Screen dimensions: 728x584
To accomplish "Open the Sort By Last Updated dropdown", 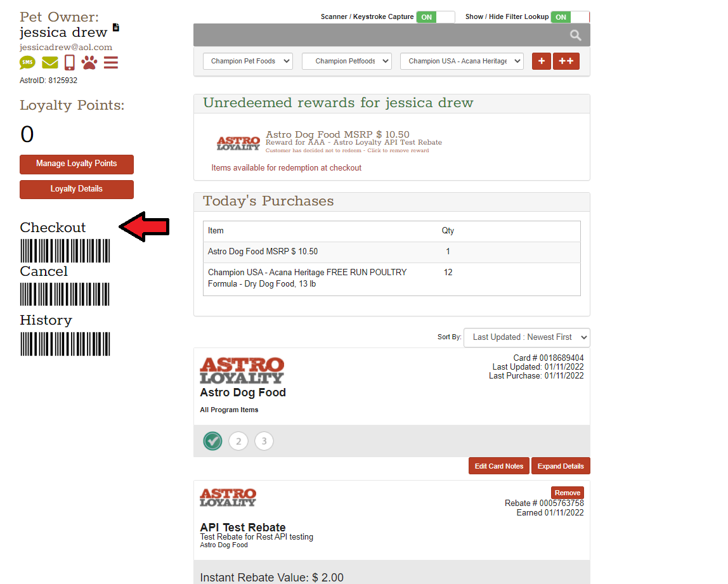I will click(526, 337).
